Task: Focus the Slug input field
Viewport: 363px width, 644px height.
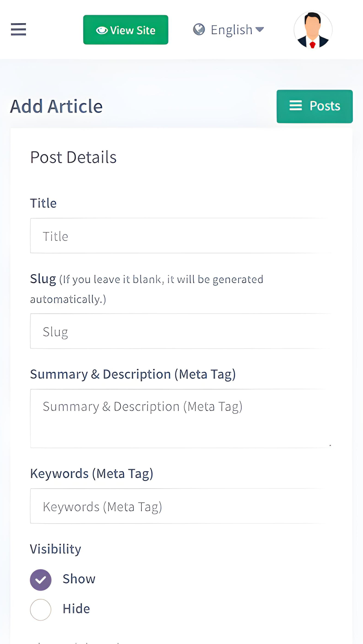Action: pyautogui.click(x=180, y=331)
